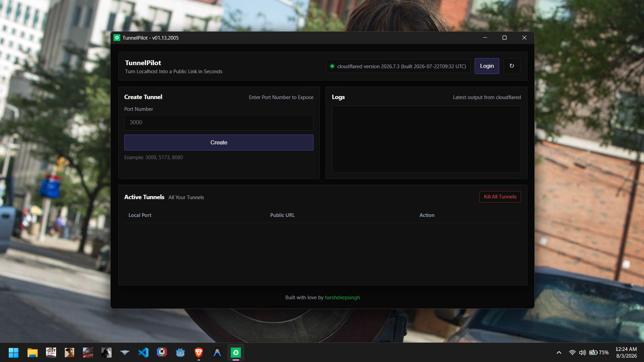
Task: Click the Create tunnel button
Action: point(219,142)
